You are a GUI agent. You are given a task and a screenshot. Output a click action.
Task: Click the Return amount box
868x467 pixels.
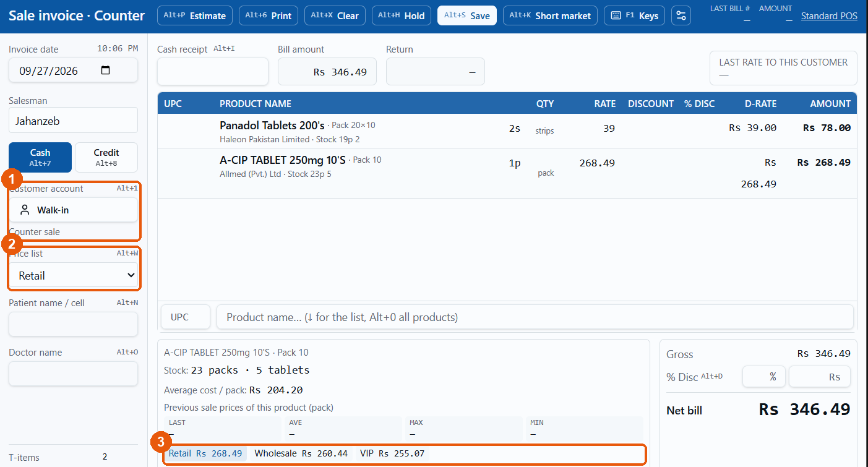436,72
